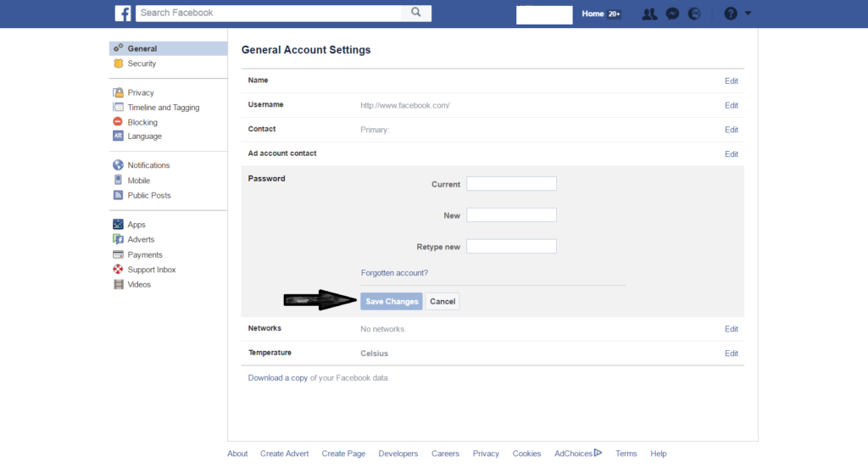Click the Save Changes button

pyautogui.click(x=392, y=302)
